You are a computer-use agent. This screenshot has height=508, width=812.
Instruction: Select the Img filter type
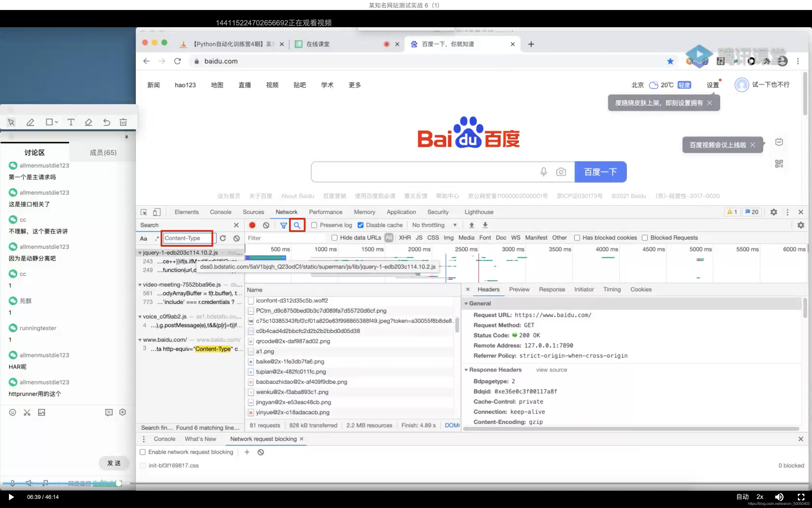point(448,237)
